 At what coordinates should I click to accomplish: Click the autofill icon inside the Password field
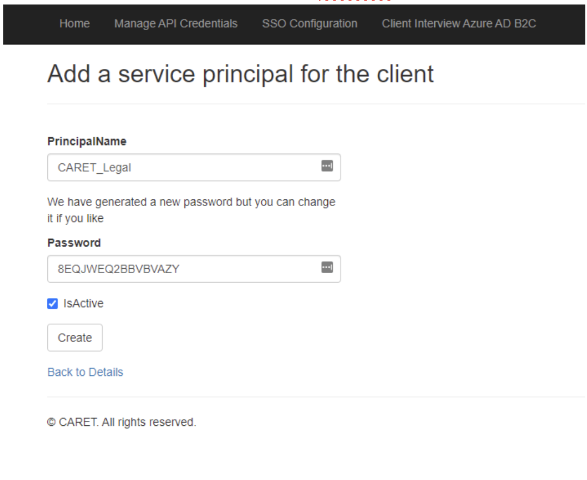coord(327,267)
